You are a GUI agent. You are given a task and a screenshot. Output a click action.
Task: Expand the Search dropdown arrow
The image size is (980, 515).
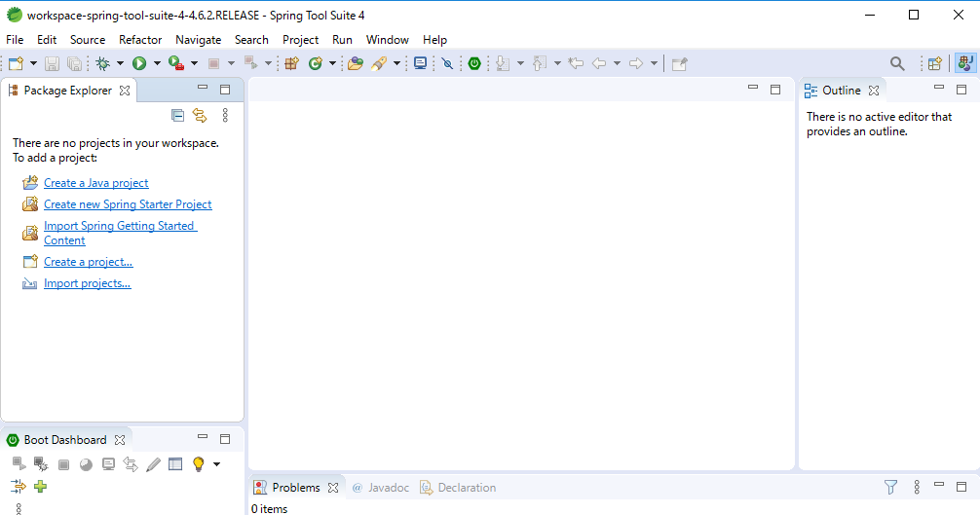(396, 63)
